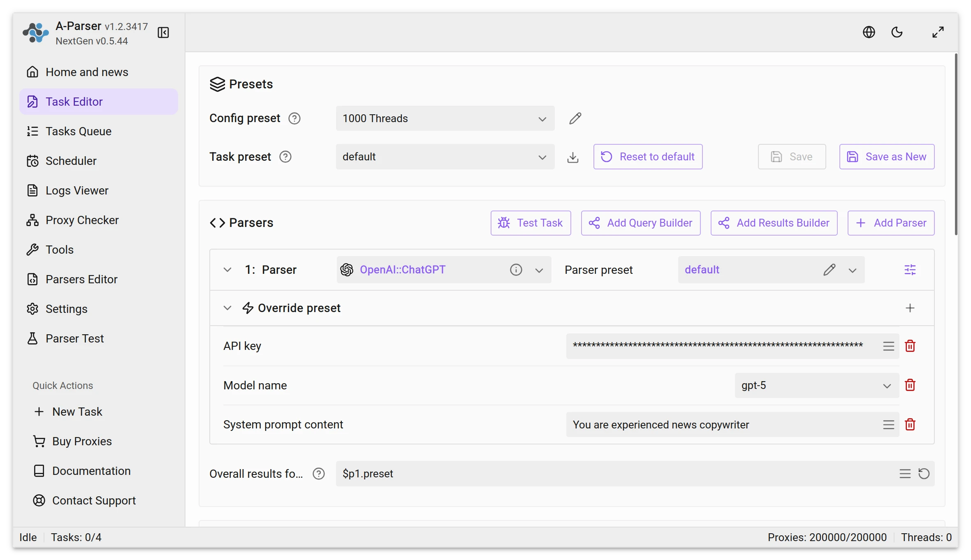Delete the Model name override
971x560 pixels.
coord(910,385)
